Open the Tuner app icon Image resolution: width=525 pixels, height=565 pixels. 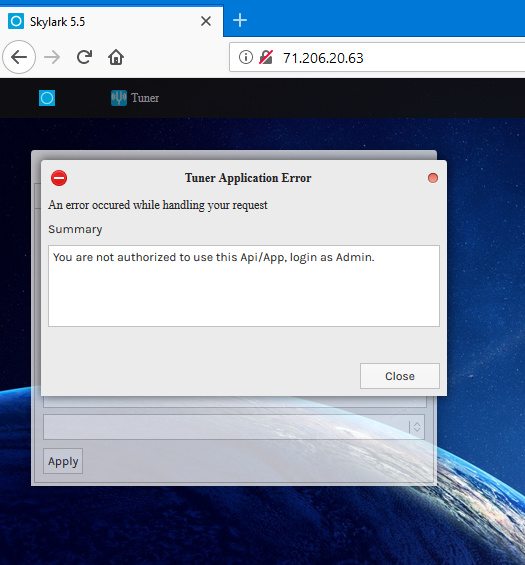pos(119,98)
